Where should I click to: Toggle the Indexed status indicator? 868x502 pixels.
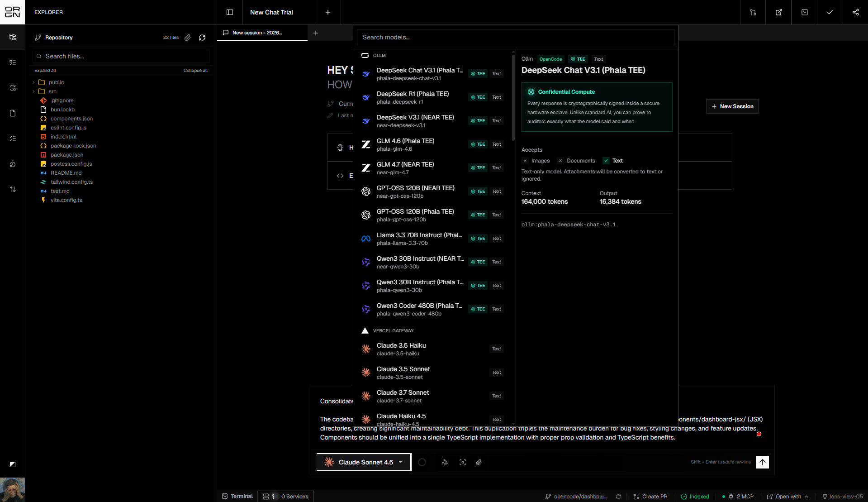pyautogui.click(x=695, y=497)
